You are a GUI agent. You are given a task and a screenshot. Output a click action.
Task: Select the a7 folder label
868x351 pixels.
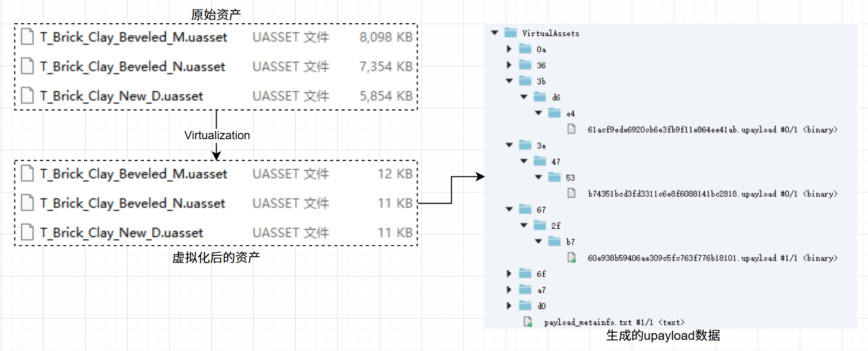541,290
